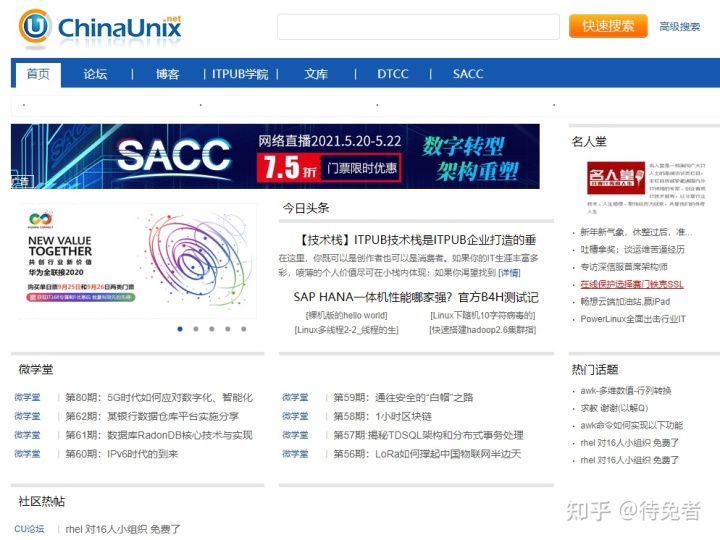720x540 pixels.
Task: Select the 首页 navigation tab
Action: [x=38, y=74]
